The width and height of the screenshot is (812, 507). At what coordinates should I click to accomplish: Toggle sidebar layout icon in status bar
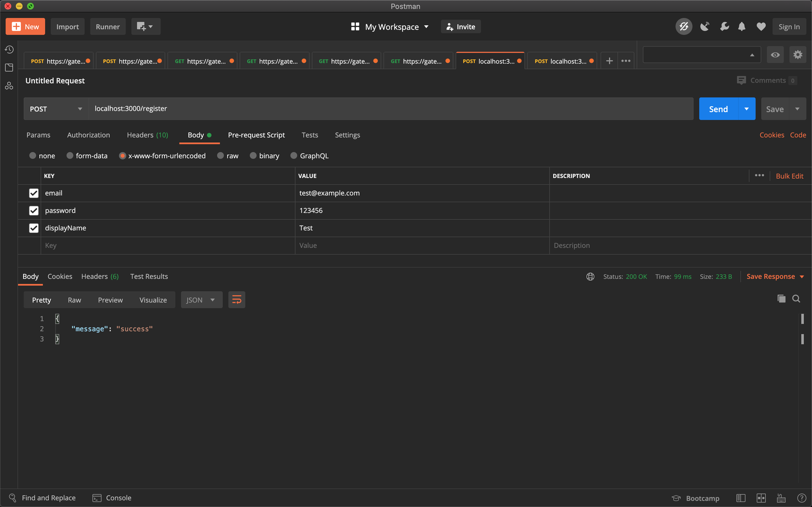point(741,498)
